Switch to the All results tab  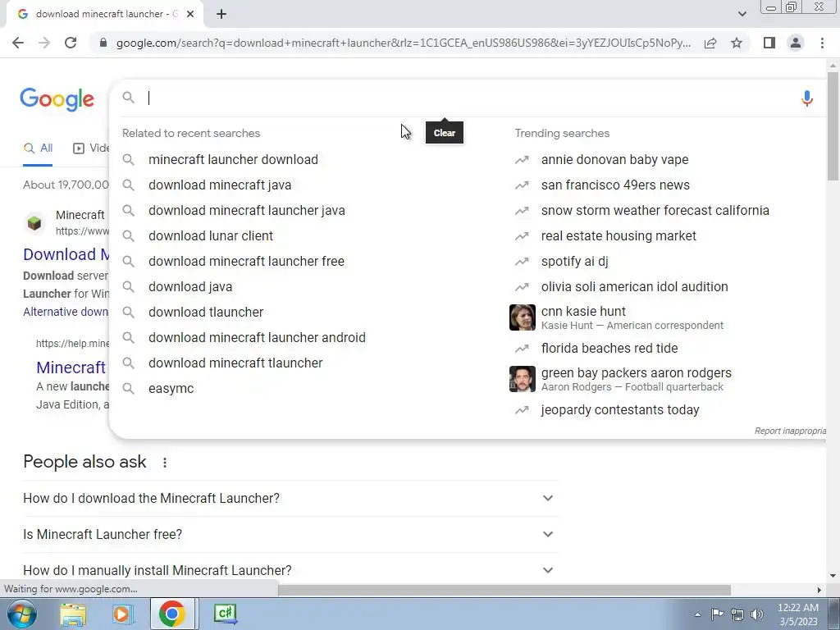tap(38, 148)
